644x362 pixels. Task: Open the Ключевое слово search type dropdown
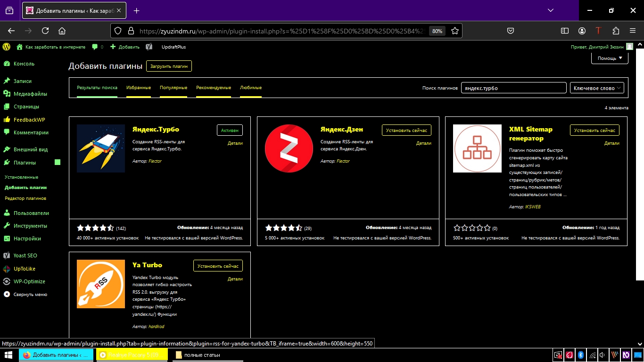click(597, 88)
